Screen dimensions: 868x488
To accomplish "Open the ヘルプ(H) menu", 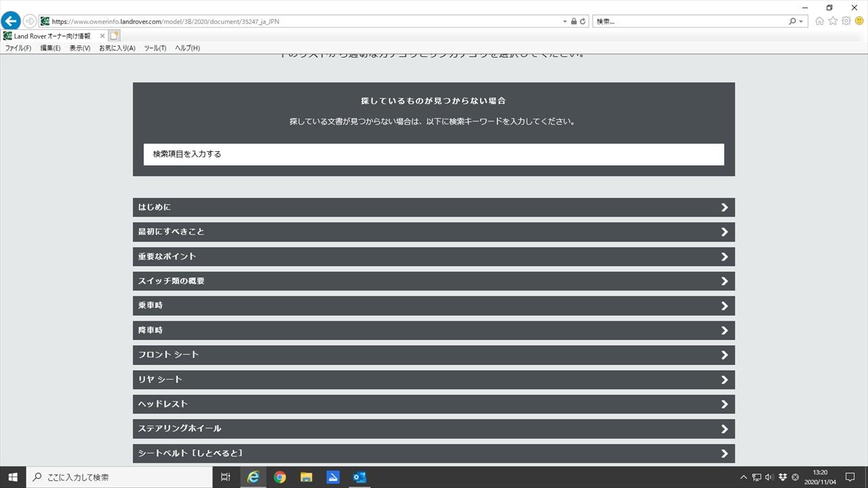I will (187, 48).
